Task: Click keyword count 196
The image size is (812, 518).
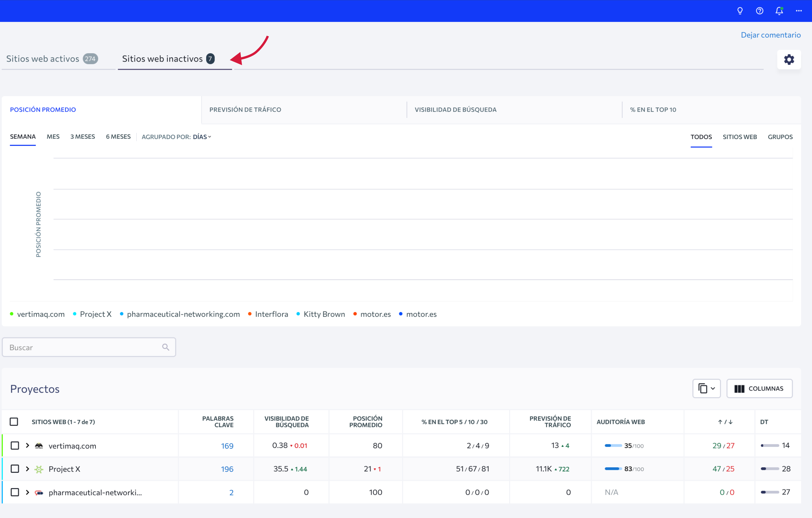Action: coord(227,469)
